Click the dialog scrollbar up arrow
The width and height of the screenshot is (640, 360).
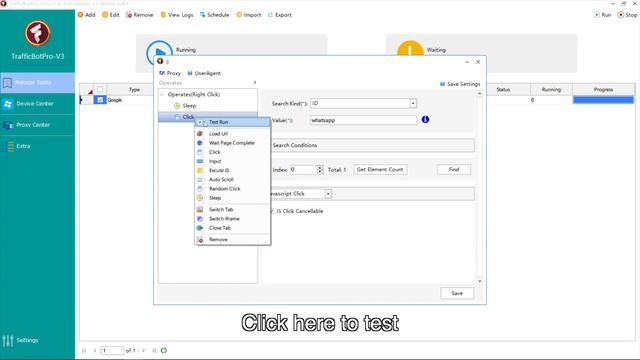point(480,94)
